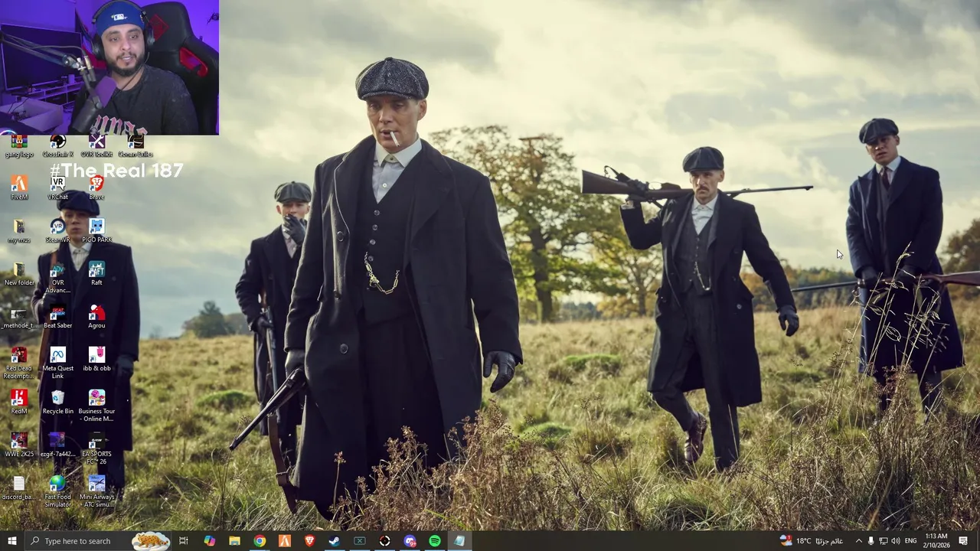Select the ezgif-7a442 file on desktop
The width and height of the screenshot is (980, 551).
pos(57,445)
